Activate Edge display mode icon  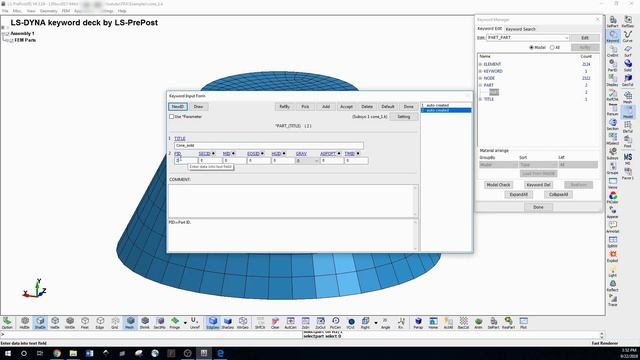tap(100, 322)
